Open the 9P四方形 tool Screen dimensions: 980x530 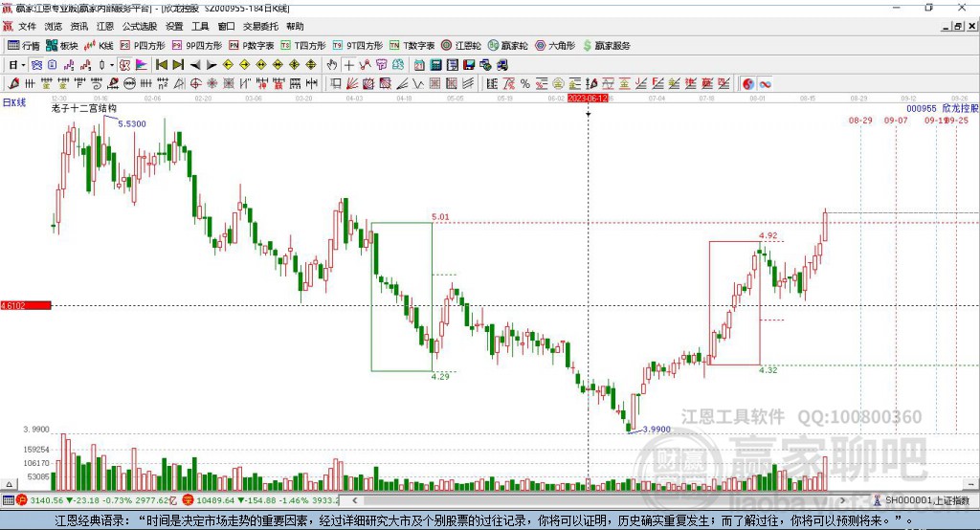pyautogui.click(x=197, y=46)
